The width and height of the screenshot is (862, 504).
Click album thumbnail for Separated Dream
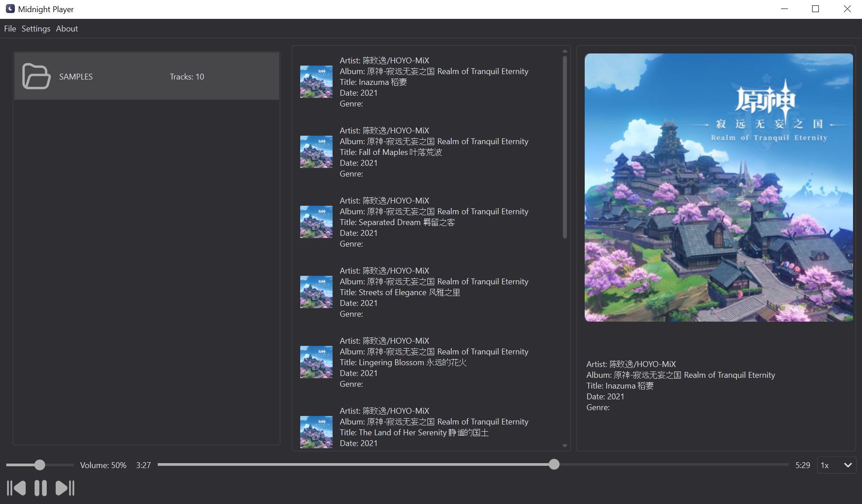[316, 222]
